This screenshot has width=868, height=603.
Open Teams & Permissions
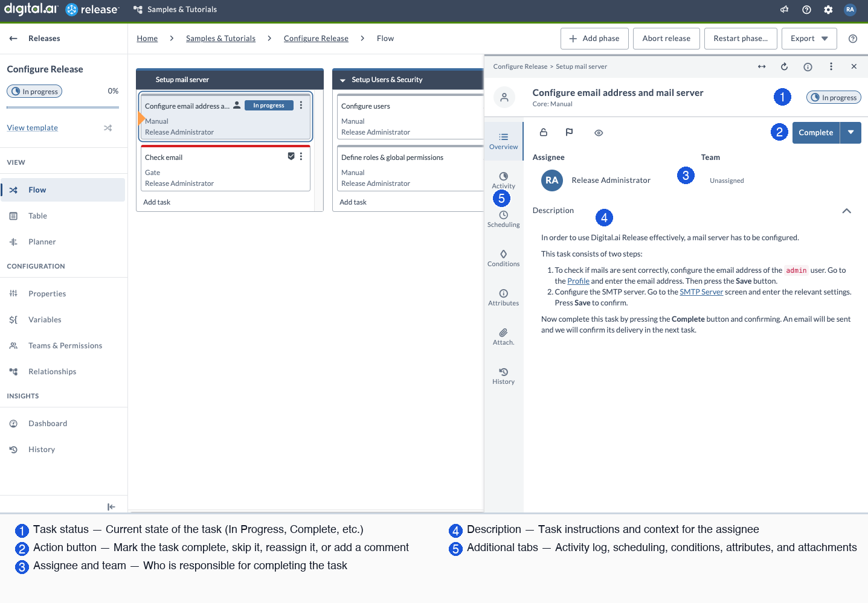63,345
